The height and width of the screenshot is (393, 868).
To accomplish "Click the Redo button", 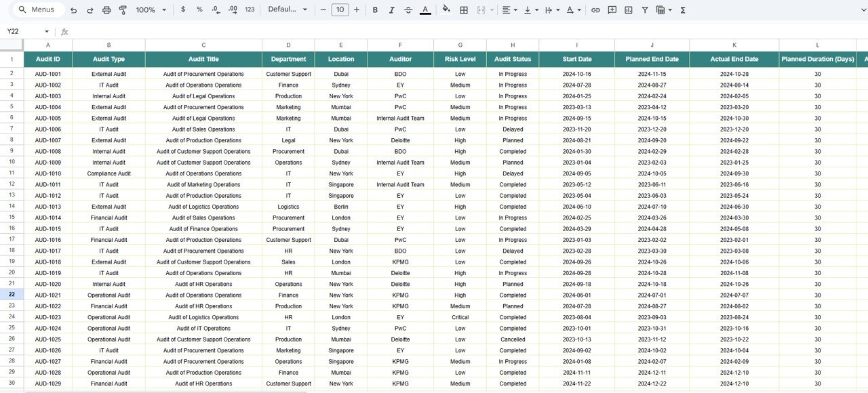I will pyautogui.click(x=90, y=9).
